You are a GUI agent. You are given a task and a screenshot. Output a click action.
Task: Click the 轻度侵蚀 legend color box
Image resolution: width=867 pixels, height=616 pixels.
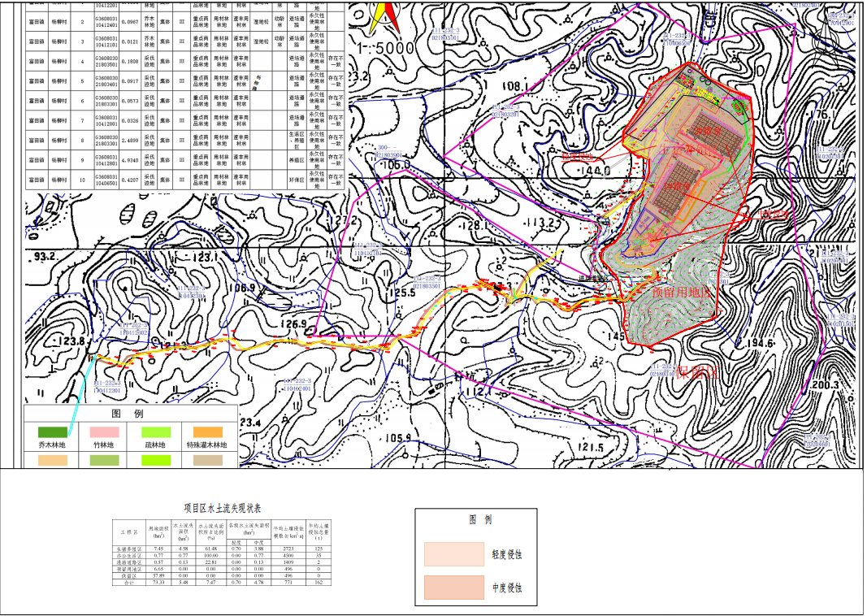point(453,554)
